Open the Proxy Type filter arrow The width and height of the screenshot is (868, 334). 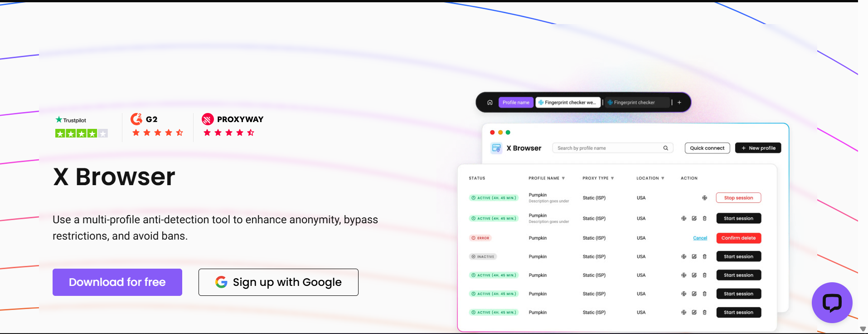tap(612, 178)
